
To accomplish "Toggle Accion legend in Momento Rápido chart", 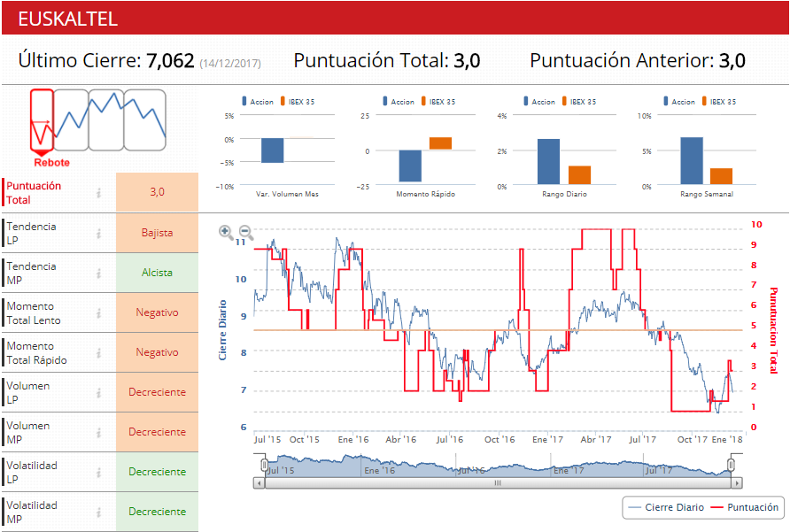I will point(398,102).
